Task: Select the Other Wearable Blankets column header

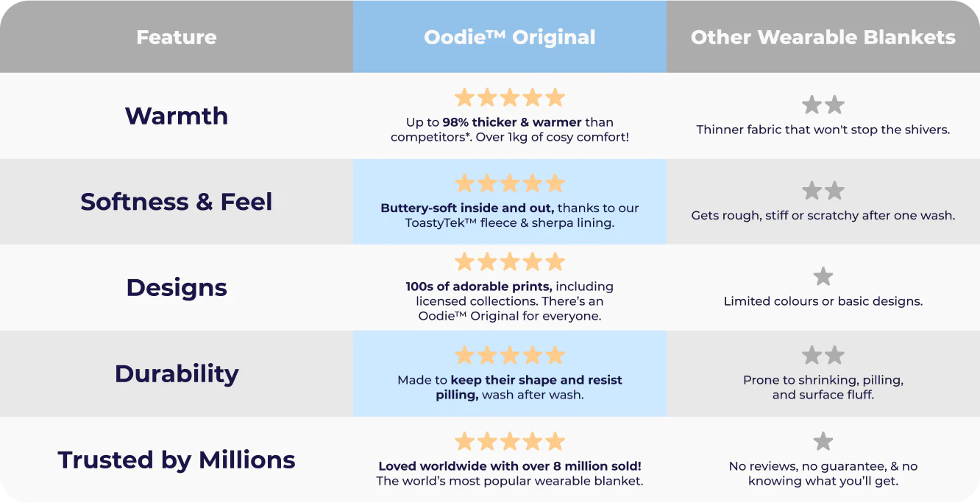Action: click(x=823, y=37)
